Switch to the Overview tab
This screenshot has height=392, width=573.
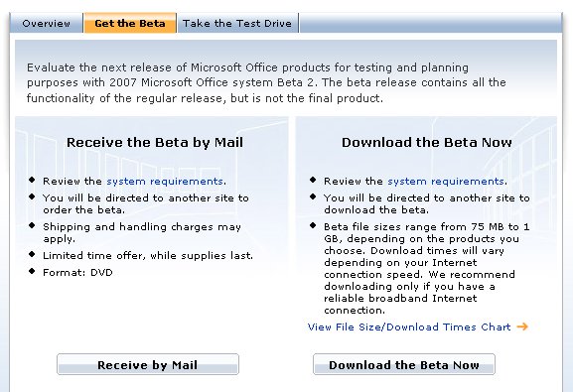pos(46,23)
